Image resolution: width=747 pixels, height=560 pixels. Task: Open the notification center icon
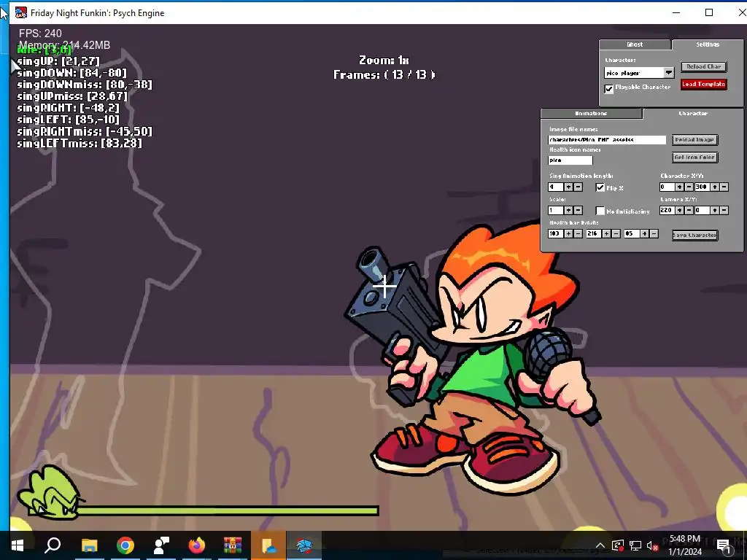(x=724, y=545)
